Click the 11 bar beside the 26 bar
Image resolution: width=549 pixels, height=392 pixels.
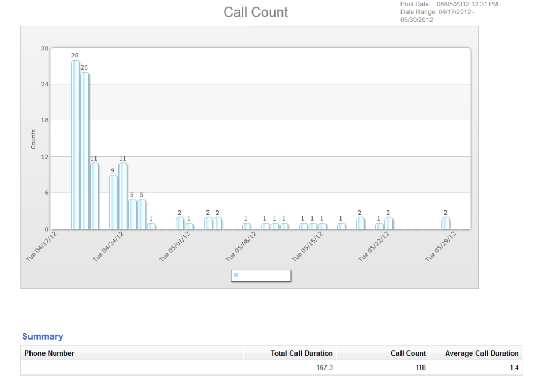(94, 196)
